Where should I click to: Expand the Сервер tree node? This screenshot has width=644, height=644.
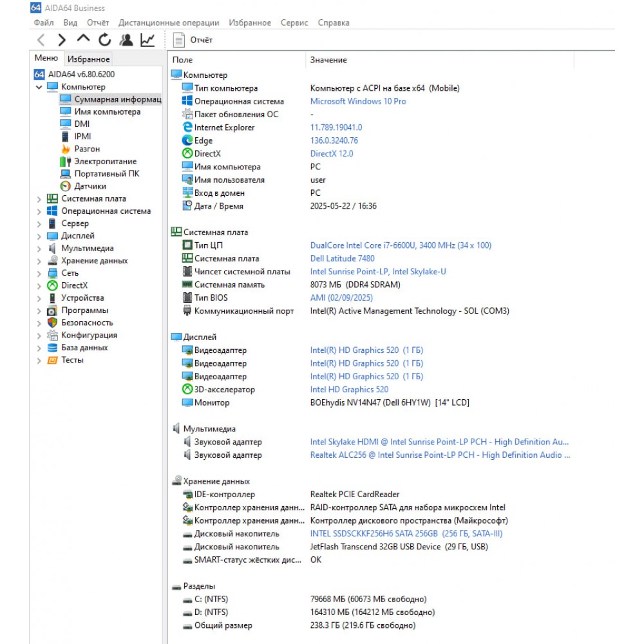coord(39,224)
